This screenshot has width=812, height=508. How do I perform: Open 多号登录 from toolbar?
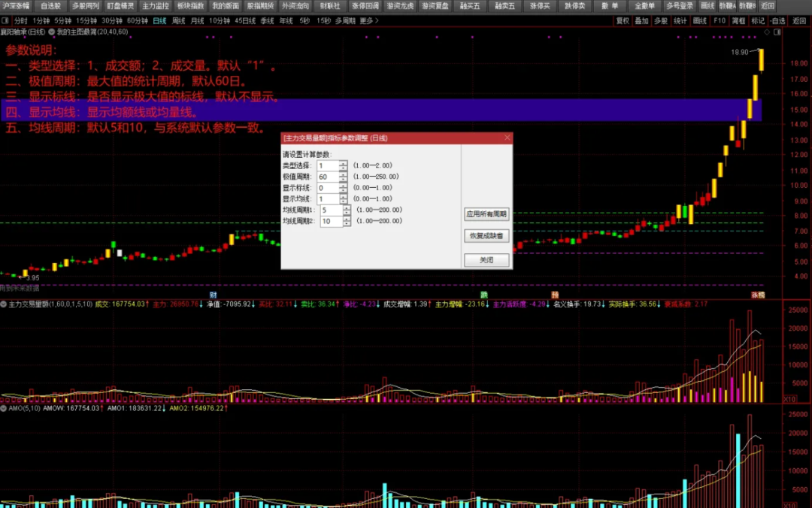pyautogui.click(x=680, y=6)
